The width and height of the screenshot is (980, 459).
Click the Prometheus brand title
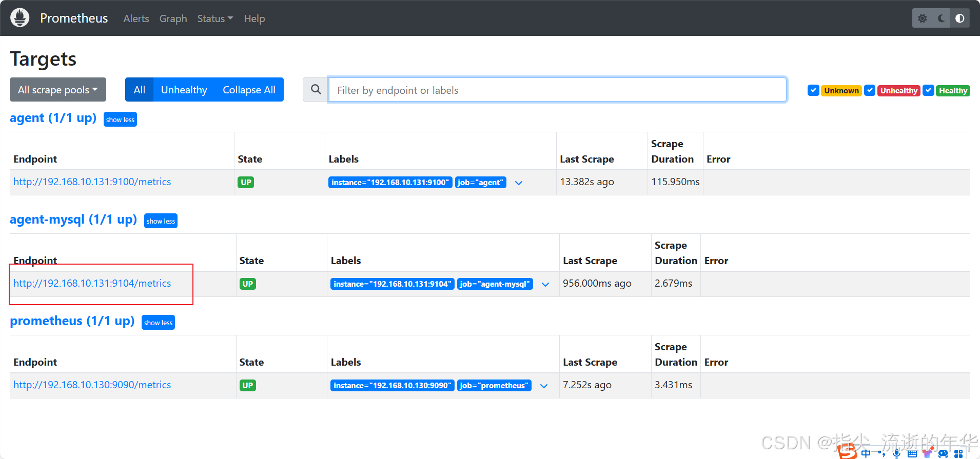click(74, 18)
